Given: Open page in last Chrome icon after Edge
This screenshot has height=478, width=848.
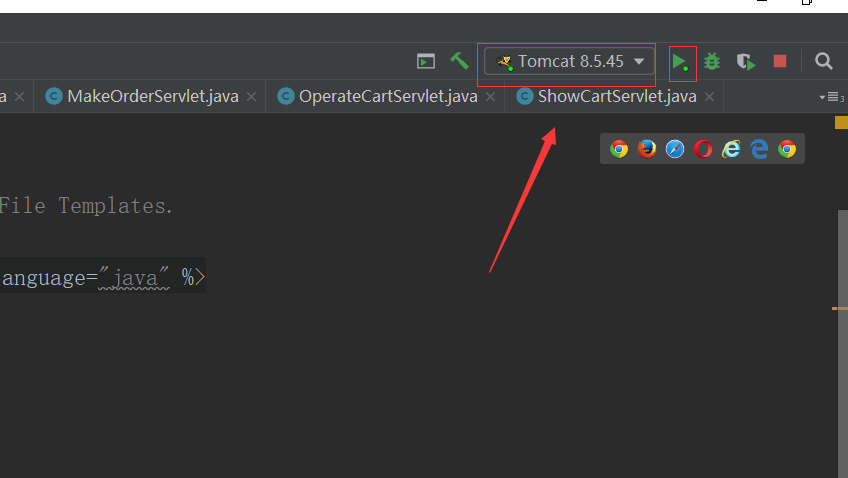Looking at the screenshot, I should (x=787, y=149).
